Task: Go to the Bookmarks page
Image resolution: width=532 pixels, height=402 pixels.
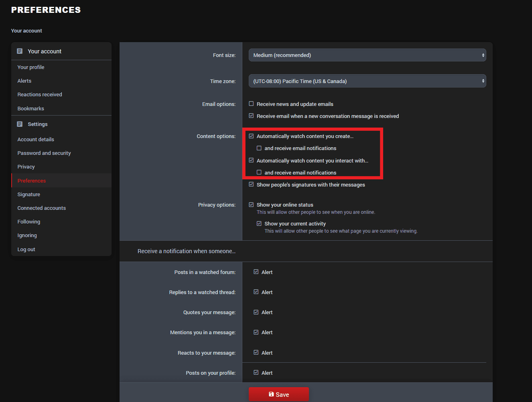Action: pyautogui.click(x=31, y=109)
